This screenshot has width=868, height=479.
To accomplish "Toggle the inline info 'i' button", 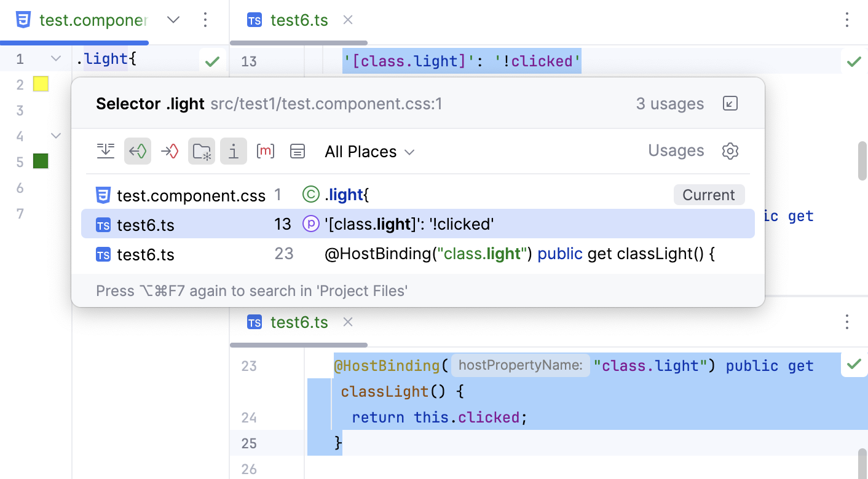I will [234, 151].
